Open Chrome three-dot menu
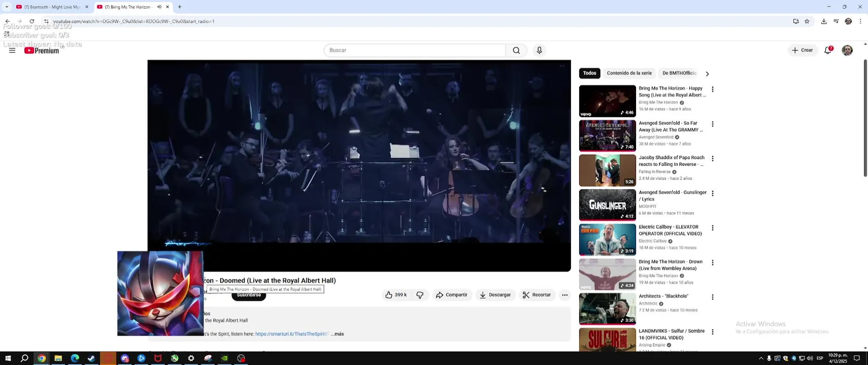This screenshot has width=868, height=365. [x=860, y=21]
